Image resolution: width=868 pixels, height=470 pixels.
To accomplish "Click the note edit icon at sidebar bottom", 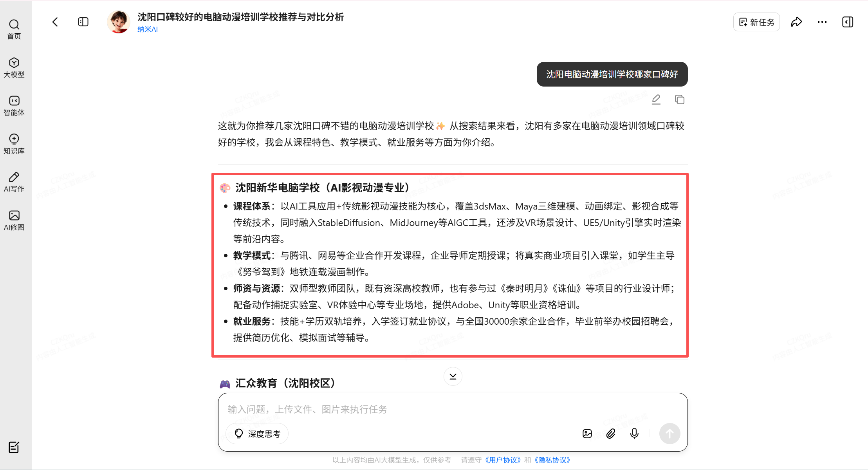I will [x=14, y=447].
